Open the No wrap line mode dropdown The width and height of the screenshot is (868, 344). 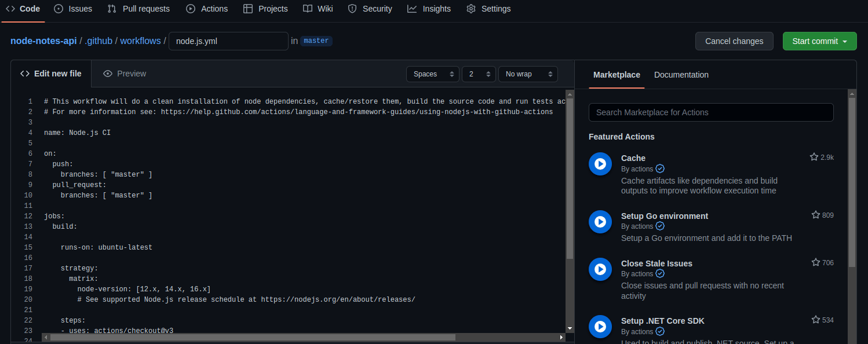(528, 74)
